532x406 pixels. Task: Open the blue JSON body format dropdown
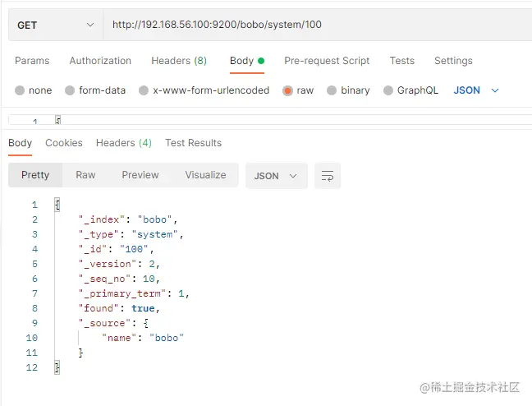476,90
